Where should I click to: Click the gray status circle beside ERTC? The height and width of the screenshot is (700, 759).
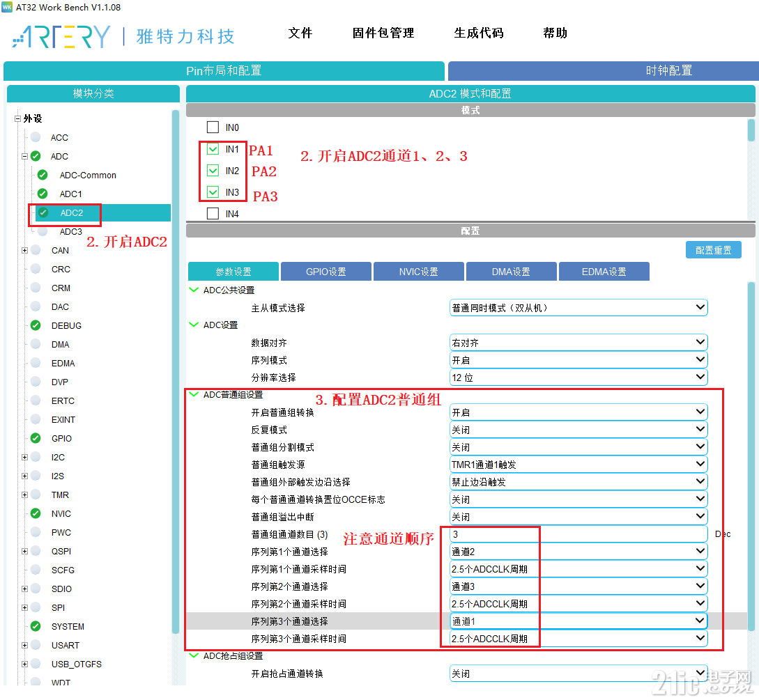(36, 400)
